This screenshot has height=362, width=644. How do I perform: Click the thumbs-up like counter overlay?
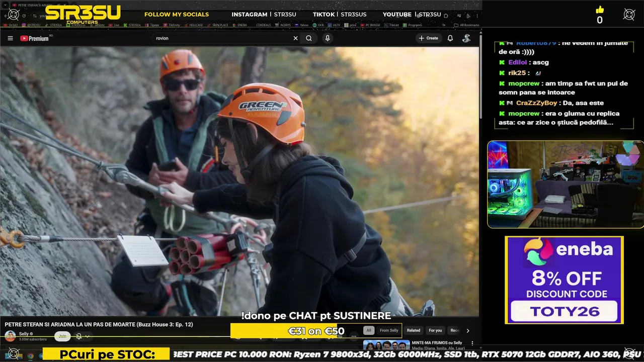(599, 15)
